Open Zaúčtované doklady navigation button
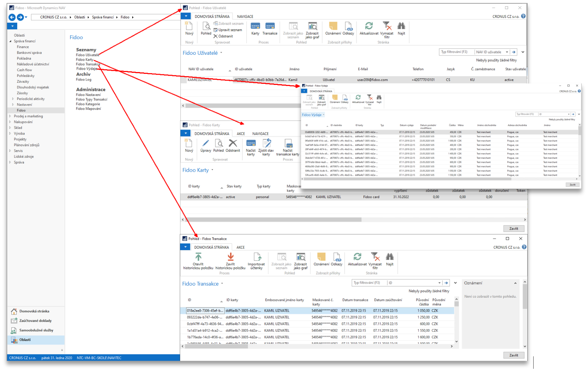 coord(36,321)
